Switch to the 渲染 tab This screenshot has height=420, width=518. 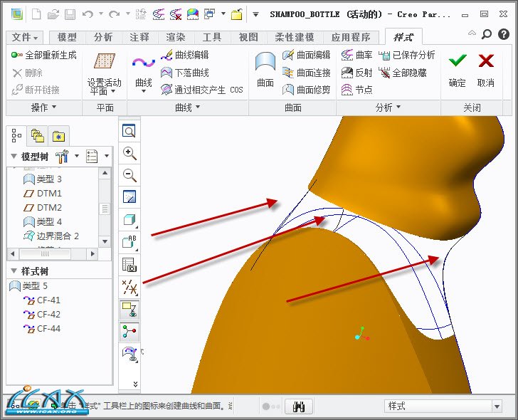(176, 37)
